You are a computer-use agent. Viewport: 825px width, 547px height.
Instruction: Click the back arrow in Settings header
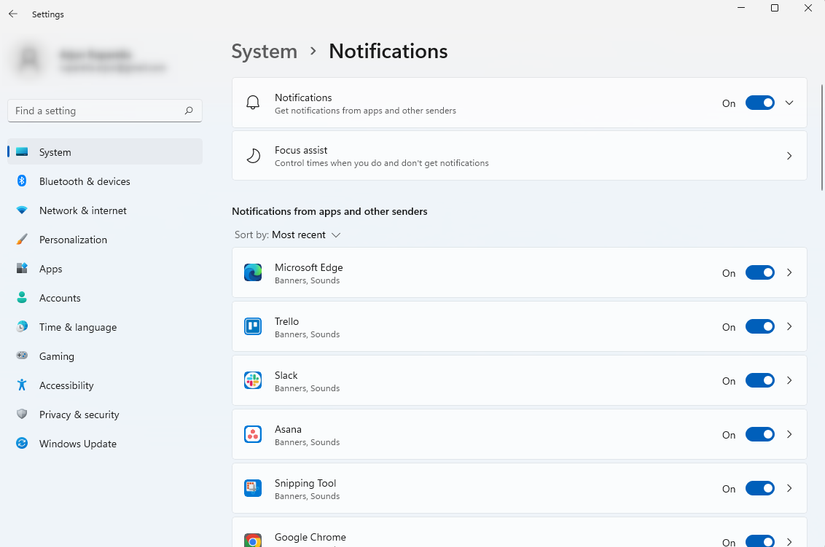[13, 14]
